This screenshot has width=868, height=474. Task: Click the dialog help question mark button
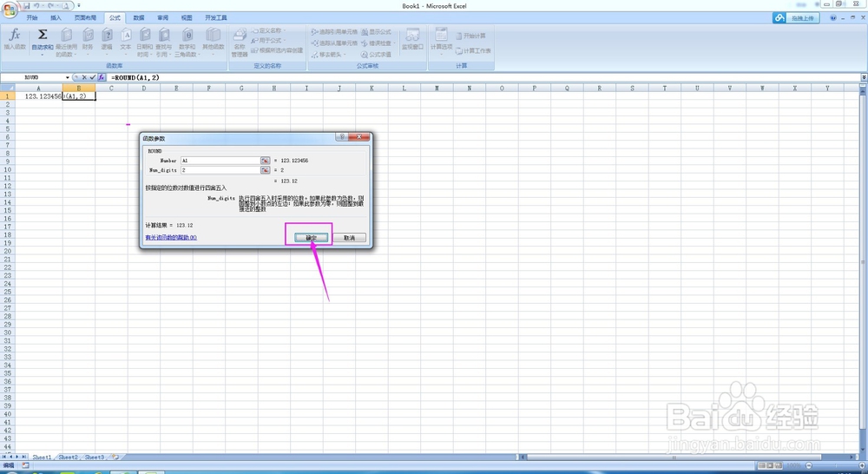[341, 137]
